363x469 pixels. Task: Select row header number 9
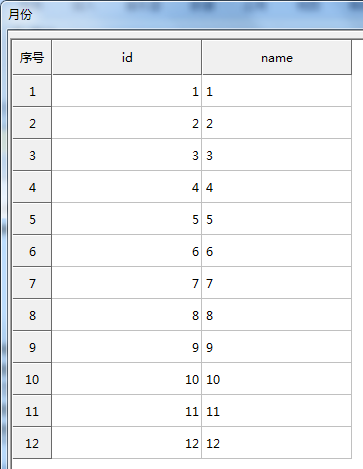(32, 347)
